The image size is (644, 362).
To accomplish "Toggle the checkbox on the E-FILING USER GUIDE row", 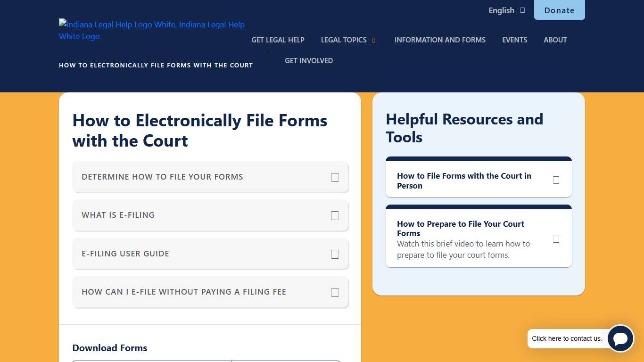I will pyautogui.click(x=335, y=254).
